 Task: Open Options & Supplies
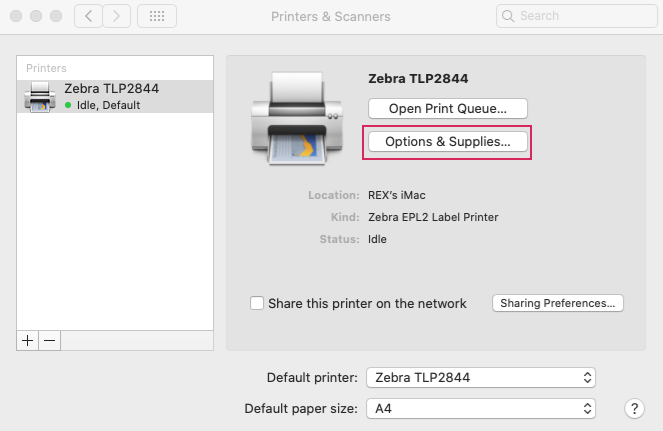click(x=448, y=142)
